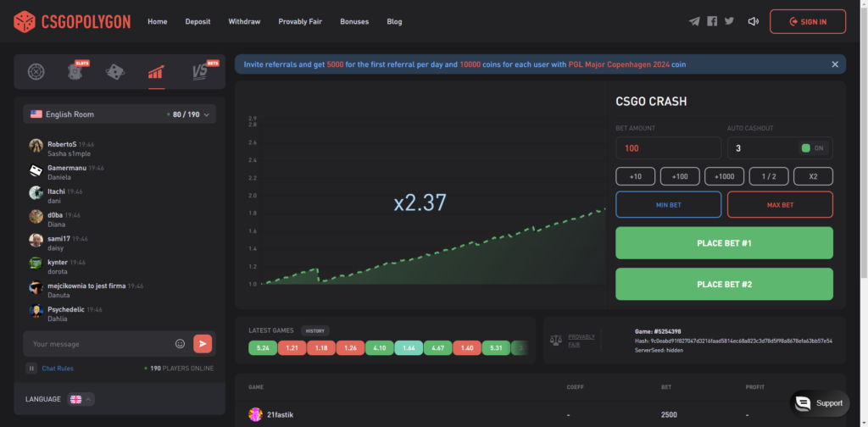The image size is (868, 427).
Task: Expand the English Room dropdown
Action: pyautogui.click(x=120, y=114)
